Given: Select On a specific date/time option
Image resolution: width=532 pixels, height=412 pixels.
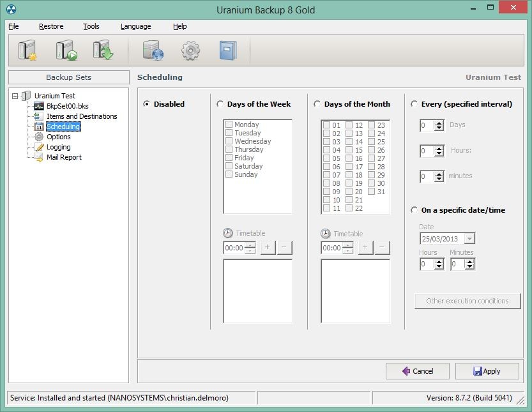Looking at the screenshot, I should pos(414,210).
